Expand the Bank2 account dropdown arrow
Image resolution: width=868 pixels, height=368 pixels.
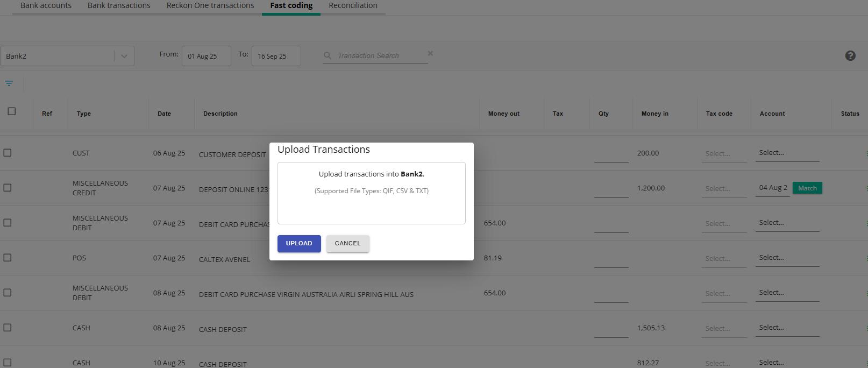pos(124,56)
